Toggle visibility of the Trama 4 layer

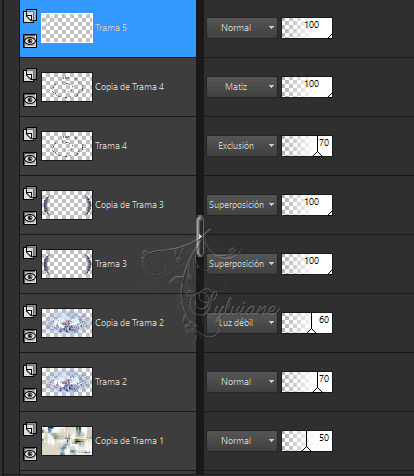point(30,159)
